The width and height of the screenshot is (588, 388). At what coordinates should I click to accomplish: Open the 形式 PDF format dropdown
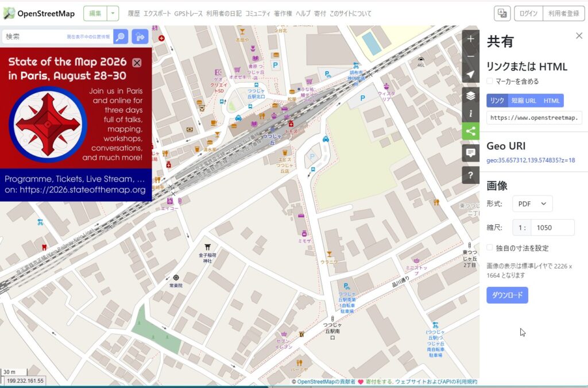[x=532, y=203]
